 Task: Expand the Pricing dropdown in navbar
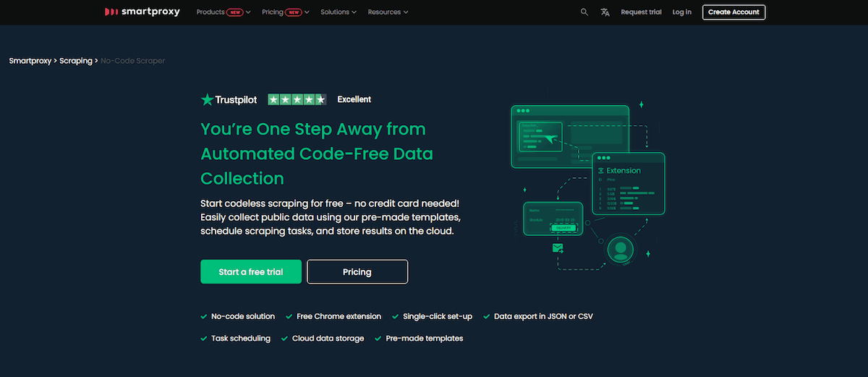point(286,12)
